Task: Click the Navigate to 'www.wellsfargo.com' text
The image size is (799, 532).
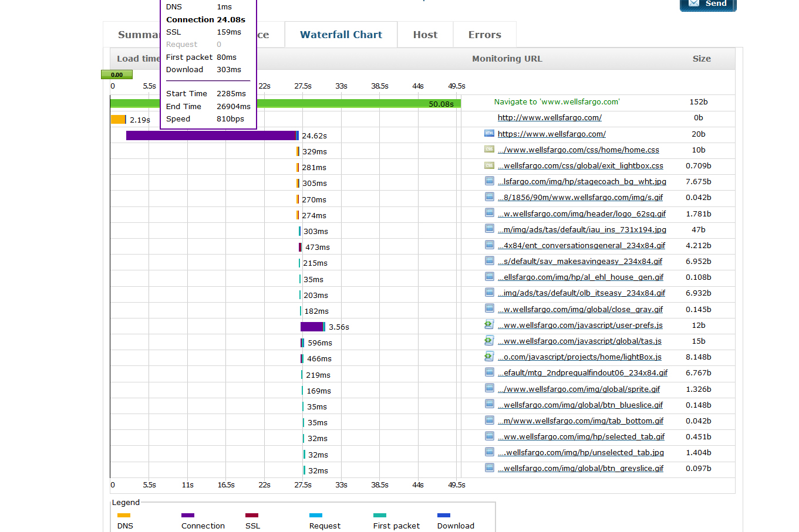Action: pos(557,102)
